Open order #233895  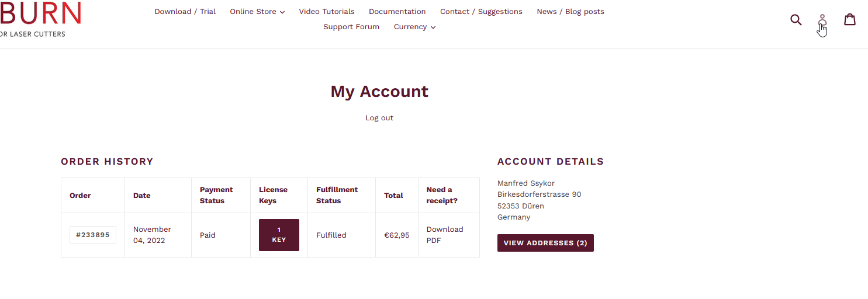tap(93, 235)
